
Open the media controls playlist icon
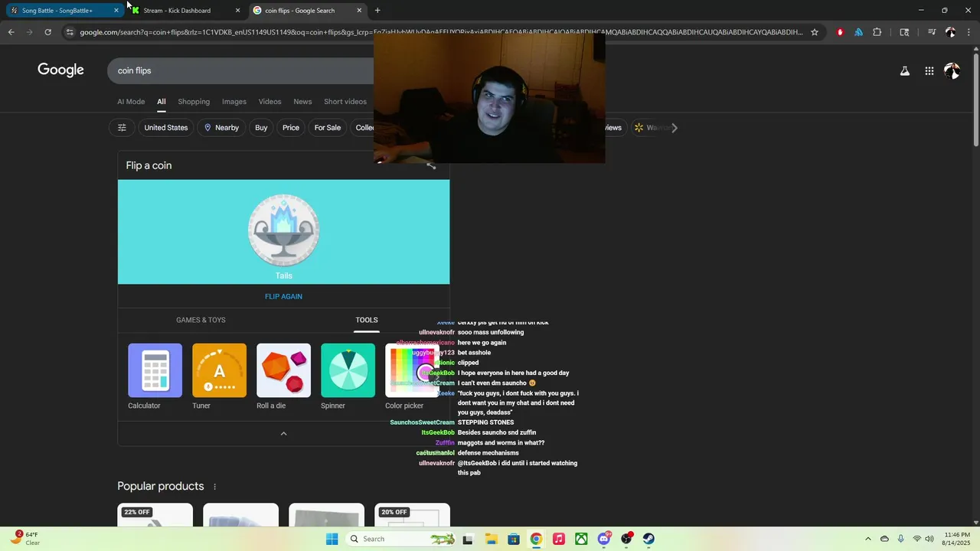(x=932, y=32)
